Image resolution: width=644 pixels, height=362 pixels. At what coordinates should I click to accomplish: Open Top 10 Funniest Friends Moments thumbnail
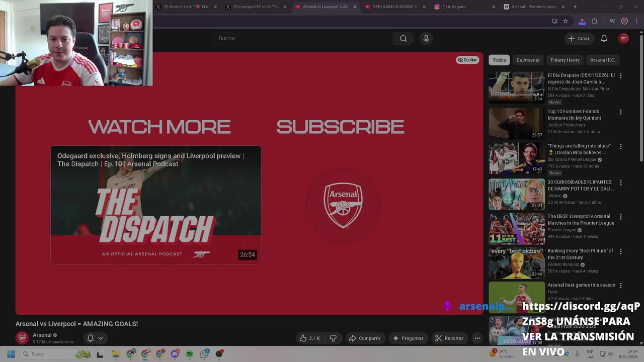[x=517, y=123]
